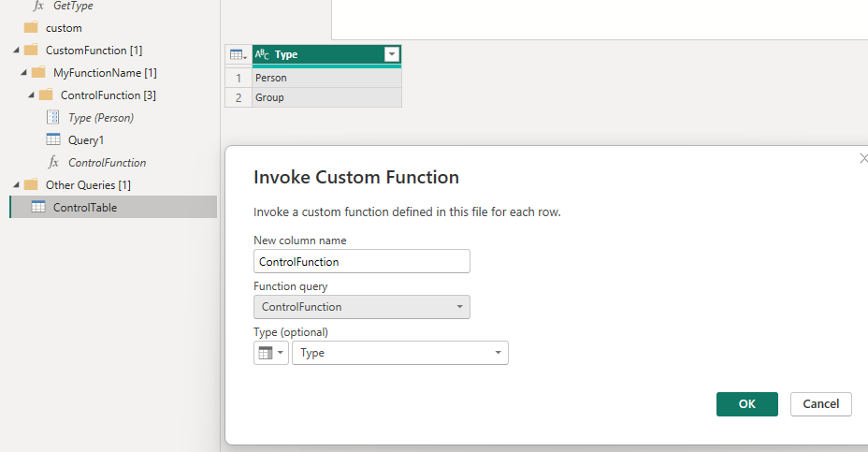The image size is (868, 452).
Task: Click the Query1 table icon
Action: (53, 140)
